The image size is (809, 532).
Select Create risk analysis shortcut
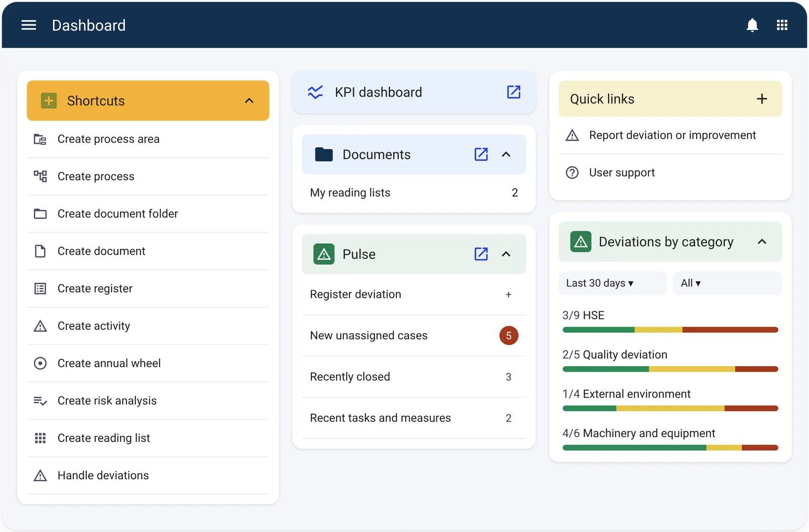coord(148,401)
